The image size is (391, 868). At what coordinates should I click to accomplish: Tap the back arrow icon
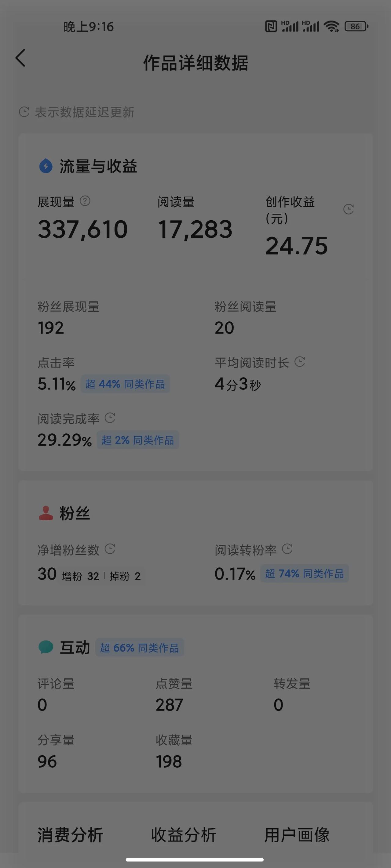(x=20, y=58)
